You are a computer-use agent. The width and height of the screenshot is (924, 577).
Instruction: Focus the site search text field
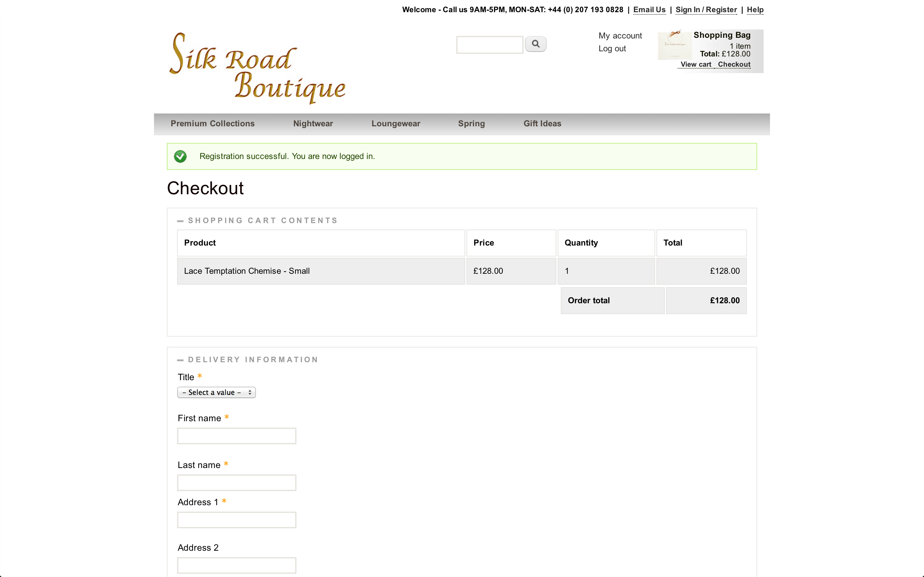point(490,45)
